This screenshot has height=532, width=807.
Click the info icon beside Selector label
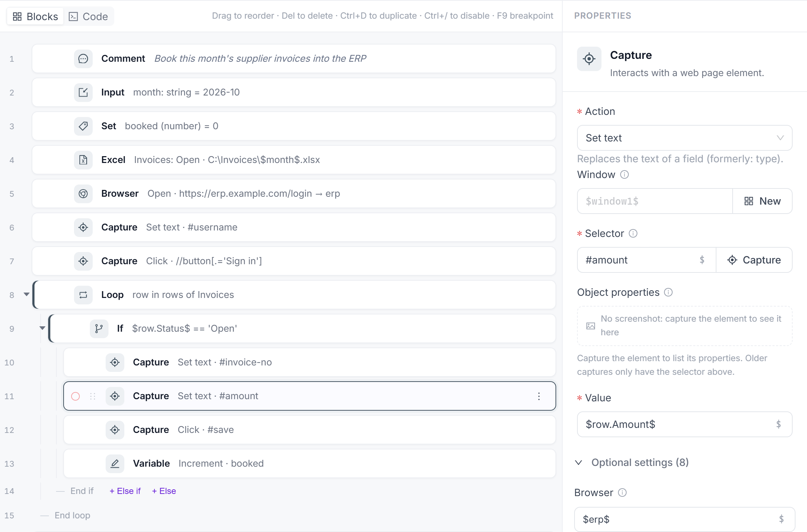[x=633, y=233]
